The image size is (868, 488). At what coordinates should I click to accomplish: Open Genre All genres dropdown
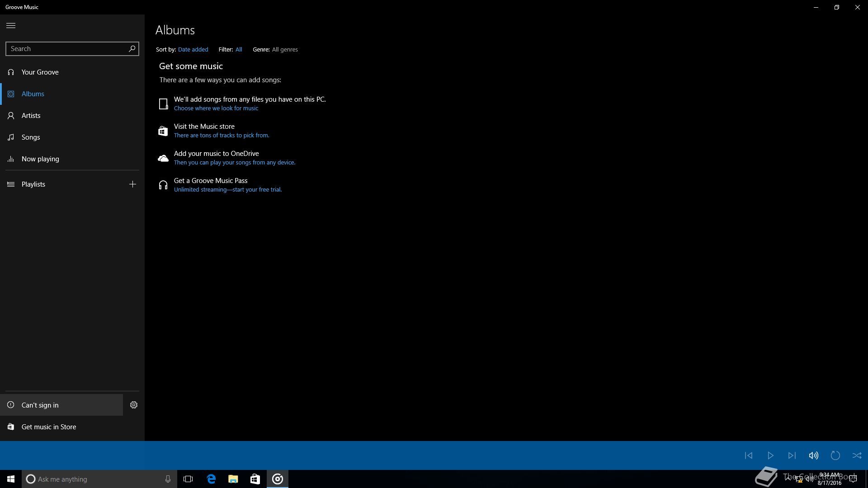coord(285,50)
